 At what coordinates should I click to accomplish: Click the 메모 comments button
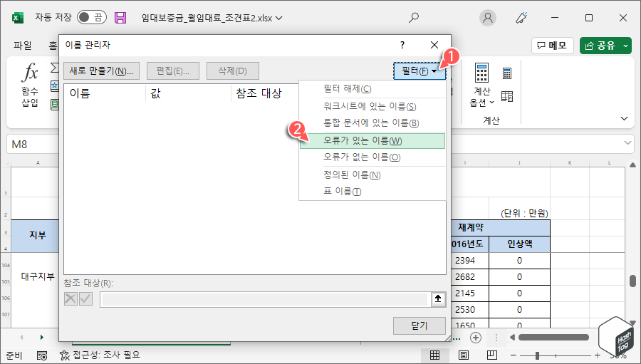[552, 46]
